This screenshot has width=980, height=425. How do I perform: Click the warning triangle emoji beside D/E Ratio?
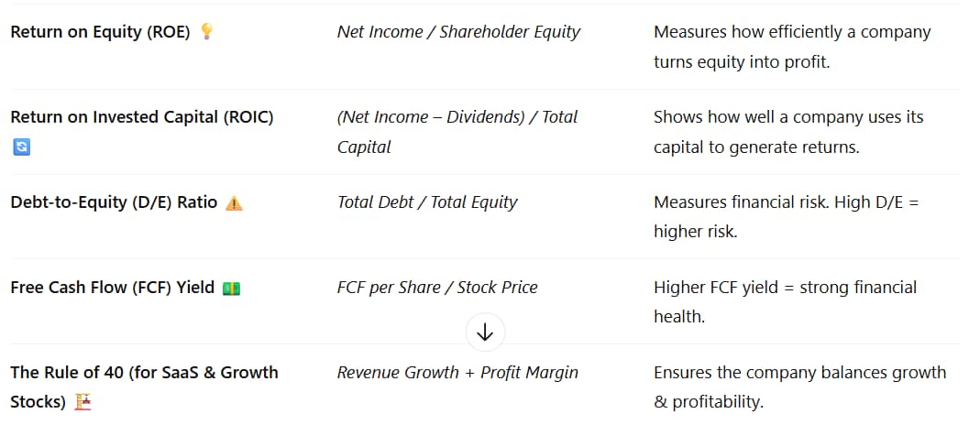click(234, 202)
